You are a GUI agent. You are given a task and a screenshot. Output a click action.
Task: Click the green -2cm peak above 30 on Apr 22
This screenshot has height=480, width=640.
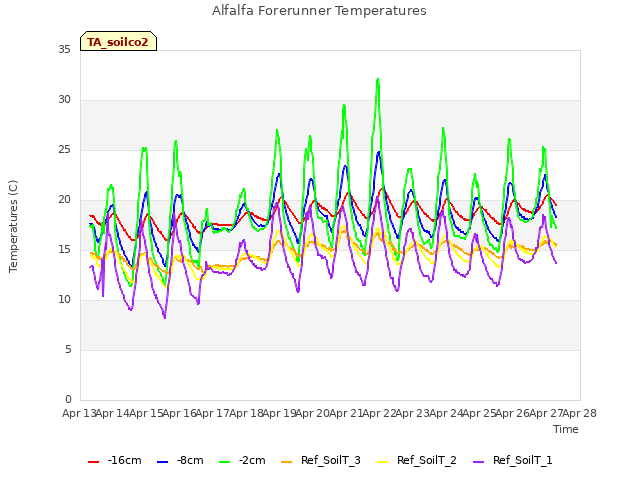378,80
